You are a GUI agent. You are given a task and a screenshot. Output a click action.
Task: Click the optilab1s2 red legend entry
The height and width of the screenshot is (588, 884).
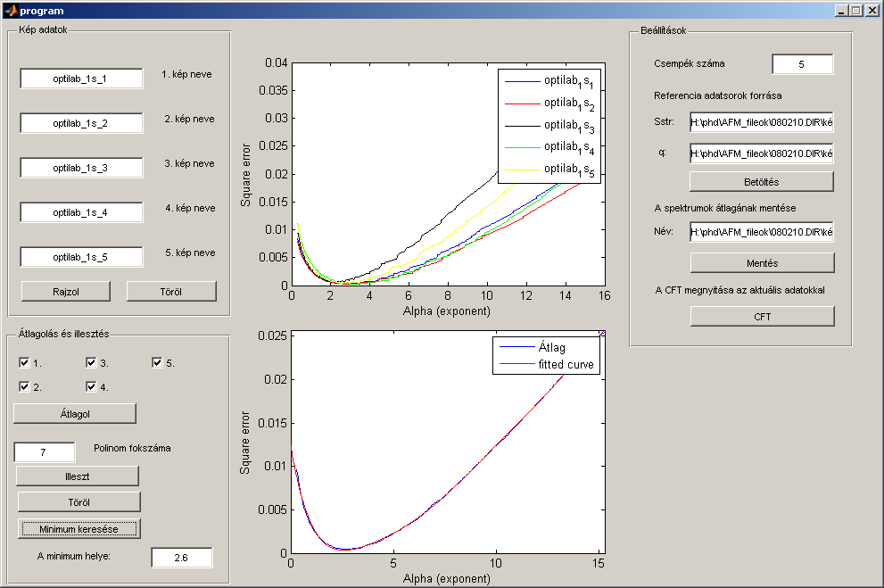[549, 104]
